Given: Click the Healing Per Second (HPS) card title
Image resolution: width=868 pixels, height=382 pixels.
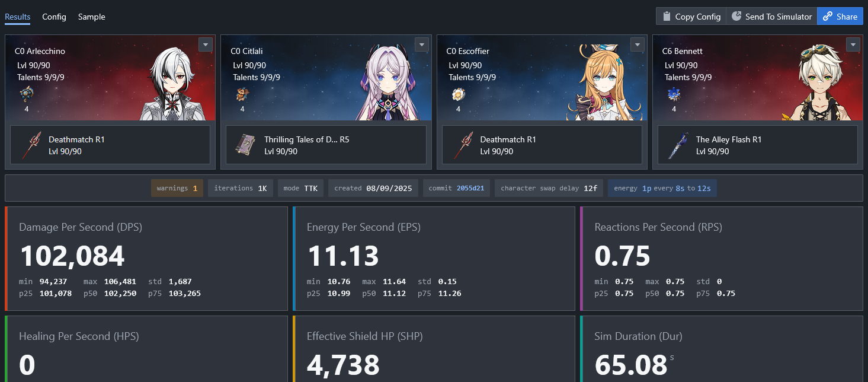Looking at the screenshot, I should pyautogui.click(x=79, y=336).
